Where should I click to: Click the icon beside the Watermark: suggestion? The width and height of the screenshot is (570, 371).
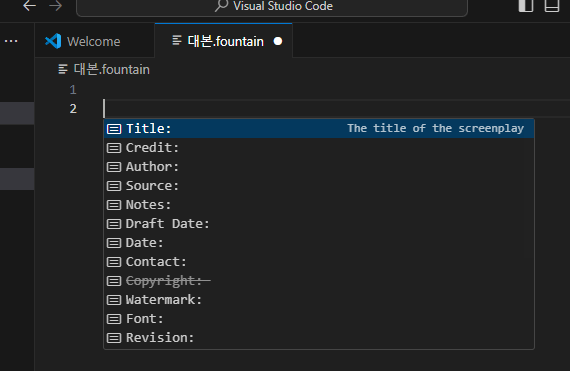[x=114, y=300]
